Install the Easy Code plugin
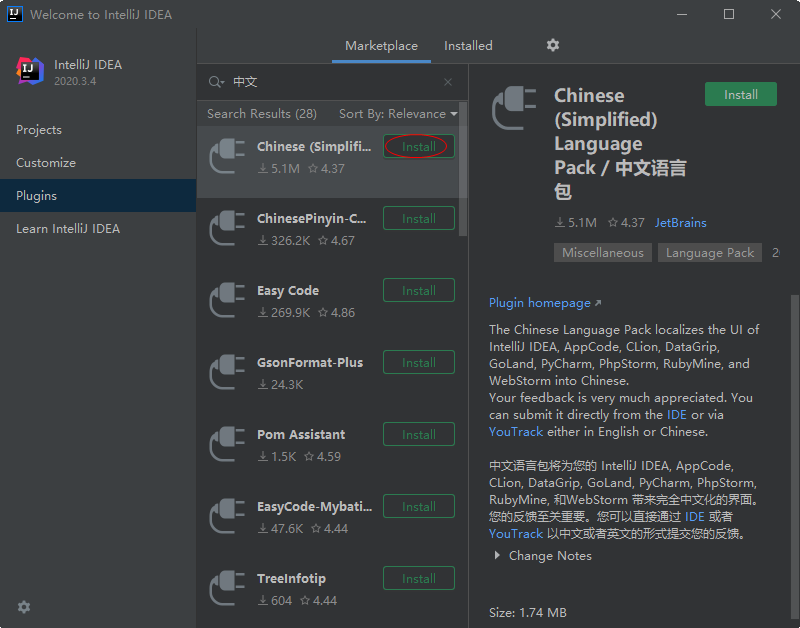800x628 pixels. click(418, 290)
